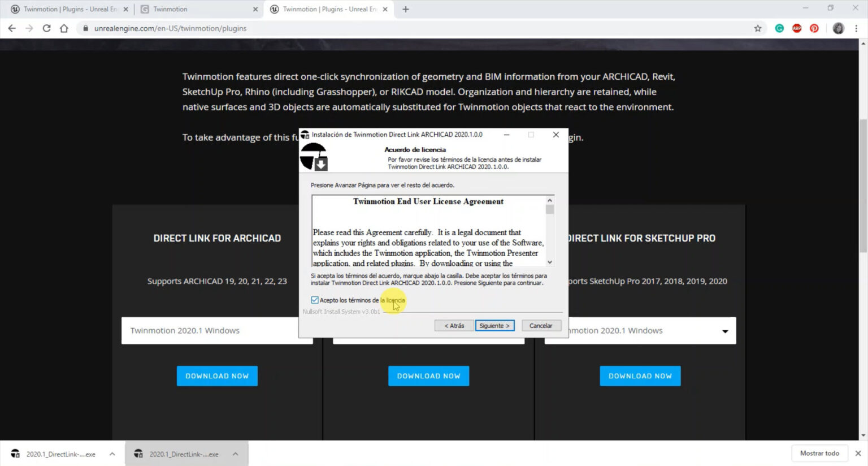The width and height of the screenshot is (868, 466).
Task: Click the 'Siguiente >' button
Action: (x=494, y=326)
